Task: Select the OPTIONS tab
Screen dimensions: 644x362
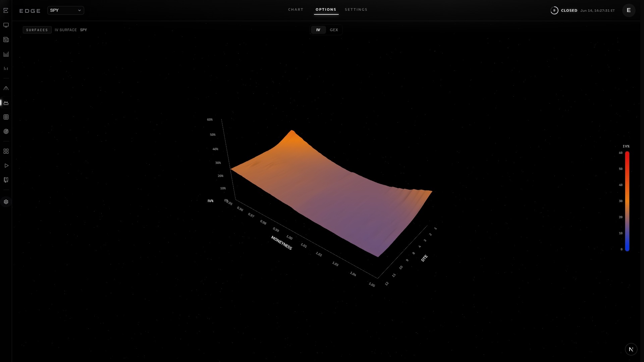Action: [326, 9]
